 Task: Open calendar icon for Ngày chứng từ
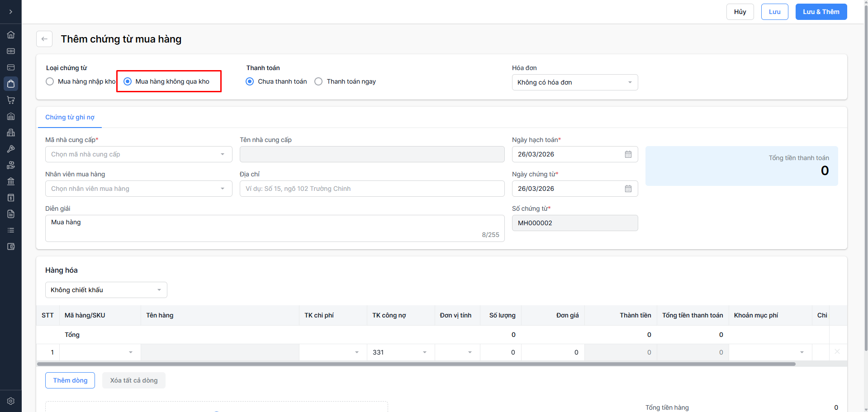[628, 189]
